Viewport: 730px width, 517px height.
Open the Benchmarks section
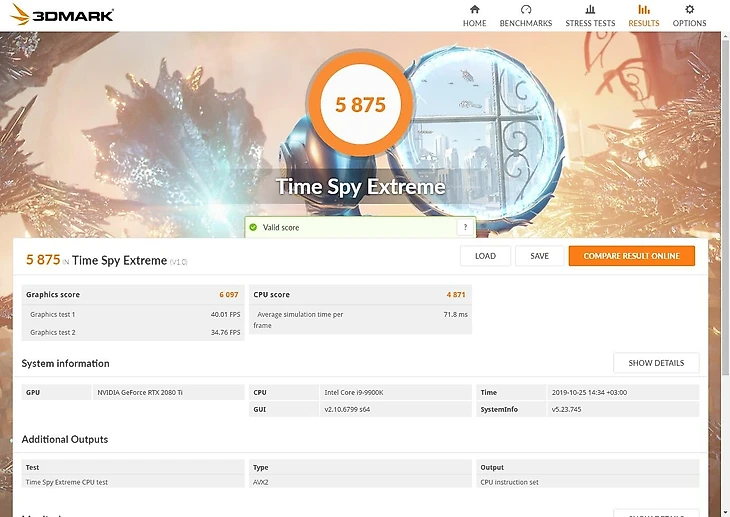click(525, 16)
